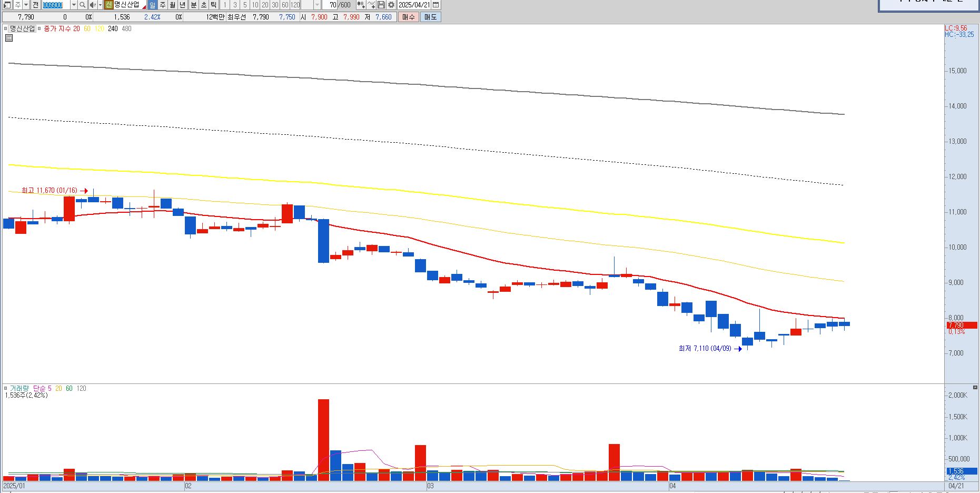Viewport: 980px width, 493px height.
Task: Expand the 주 type dropdown arrow
Action: (26, 5)
